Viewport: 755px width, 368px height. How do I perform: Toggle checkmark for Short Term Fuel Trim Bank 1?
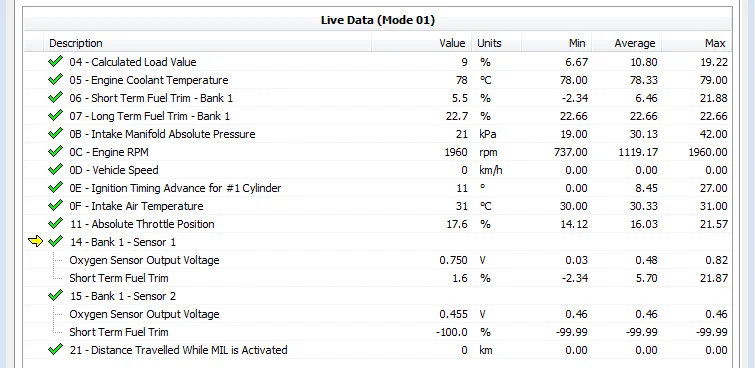tap(55, 98)
